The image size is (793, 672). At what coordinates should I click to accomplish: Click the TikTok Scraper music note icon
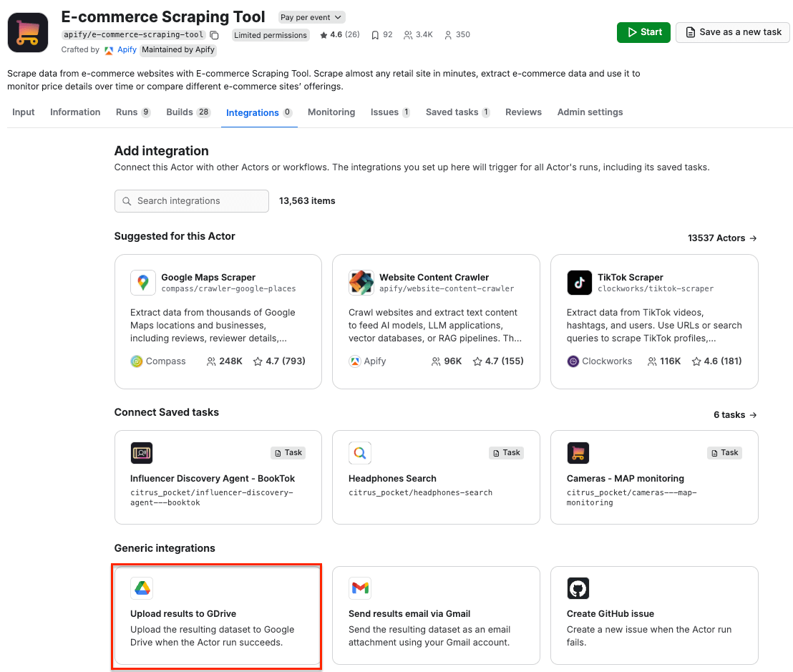tap(580, 282)
